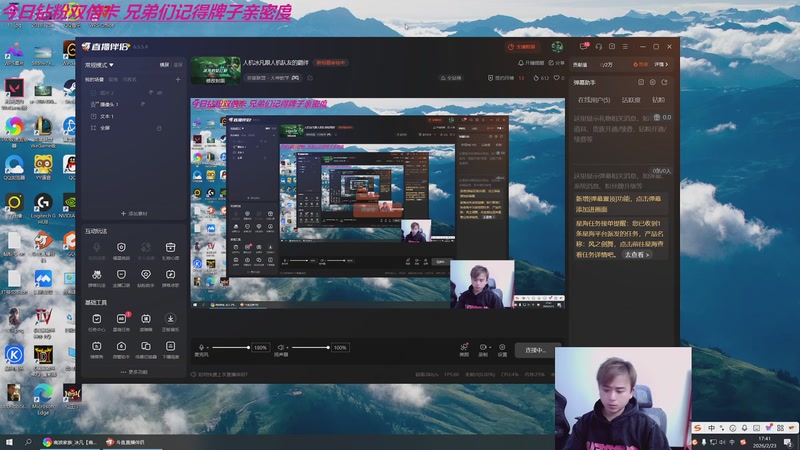Select the 全屏 source row
Image resolution: width=800 pixels, height=450 pixels.
pos(133,128)
